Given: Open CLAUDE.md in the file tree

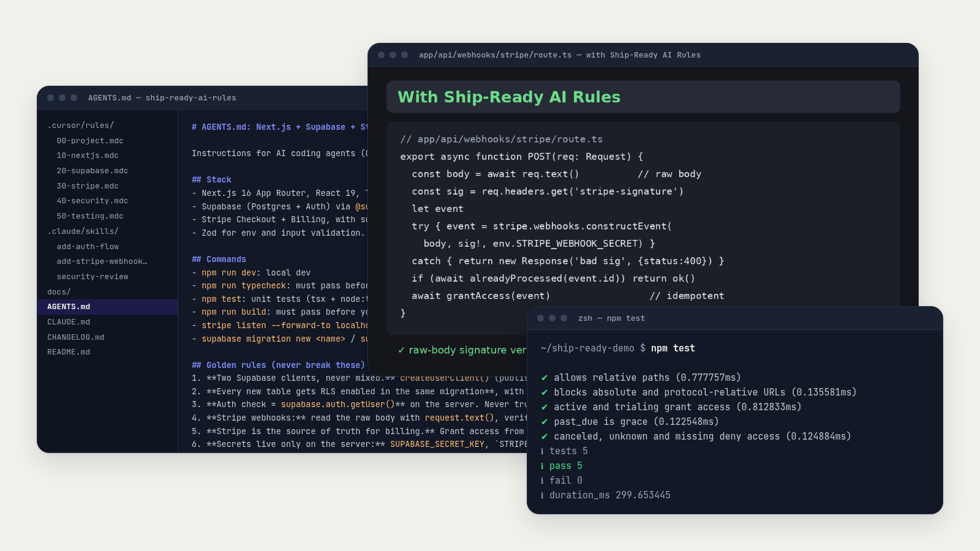Looking at the screenshot, I should tap(69, 322).
